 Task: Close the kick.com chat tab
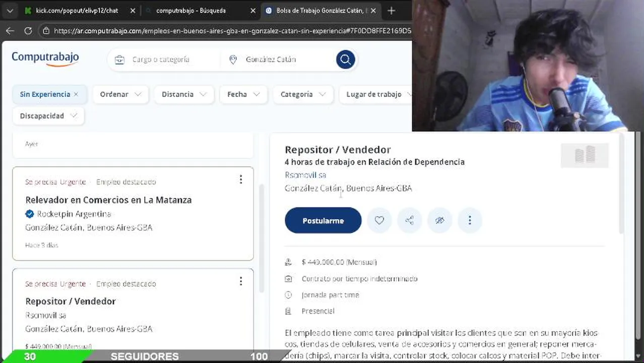(133, 11)
